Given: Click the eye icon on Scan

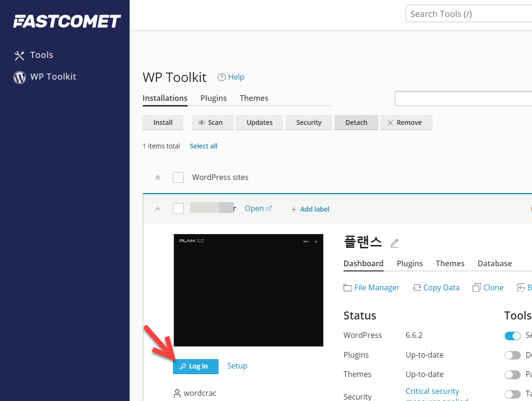Looking at the screenshot, I should click(202, 123).
